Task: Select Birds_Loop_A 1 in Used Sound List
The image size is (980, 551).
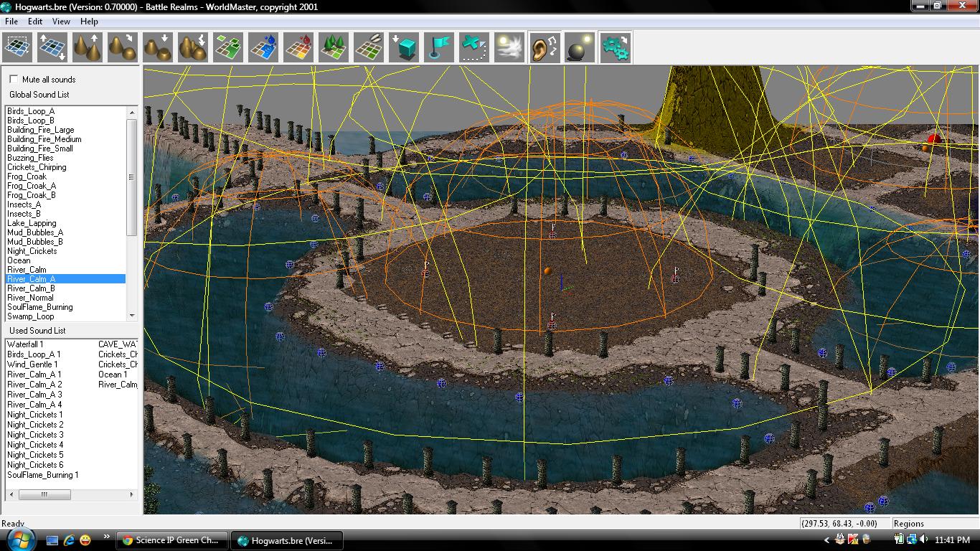Action: pos(34,354)
